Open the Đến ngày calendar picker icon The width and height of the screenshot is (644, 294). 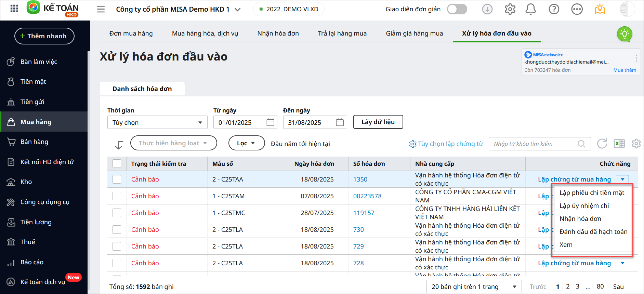pos(340,122)
